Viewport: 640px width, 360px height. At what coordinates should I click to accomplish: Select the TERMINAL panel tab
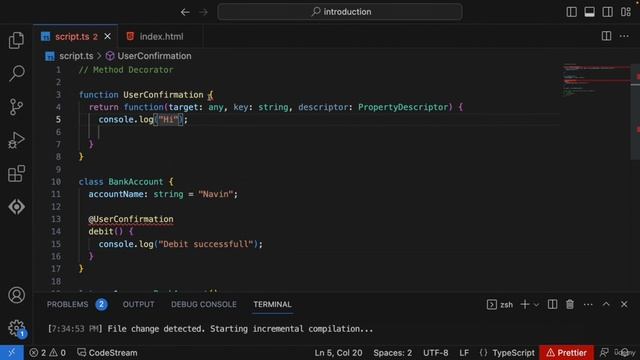click(x=272, y=304)
